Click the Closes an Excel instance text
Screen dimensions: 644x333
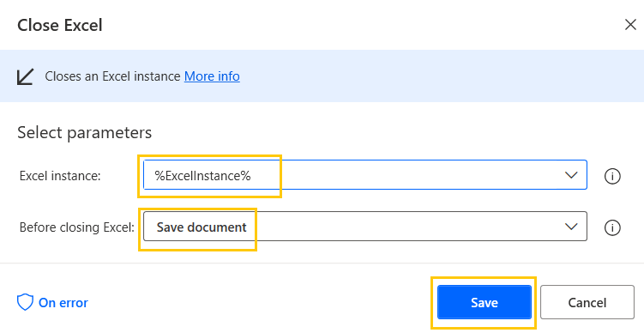tap(112, 76)
